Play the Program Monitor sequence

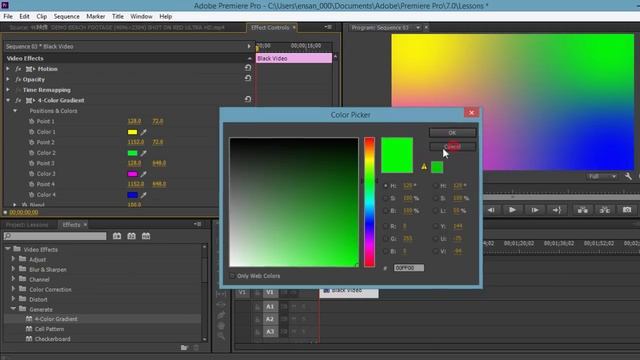click(512, 210)
